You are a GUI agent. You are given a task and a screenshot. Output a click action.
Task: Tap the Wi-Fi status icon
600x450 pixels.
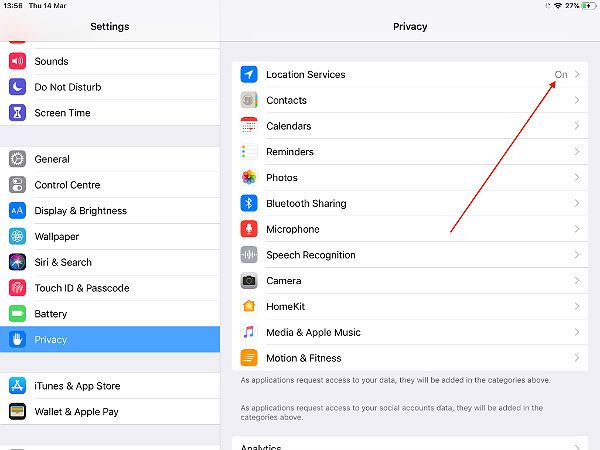tap(558, 6)
